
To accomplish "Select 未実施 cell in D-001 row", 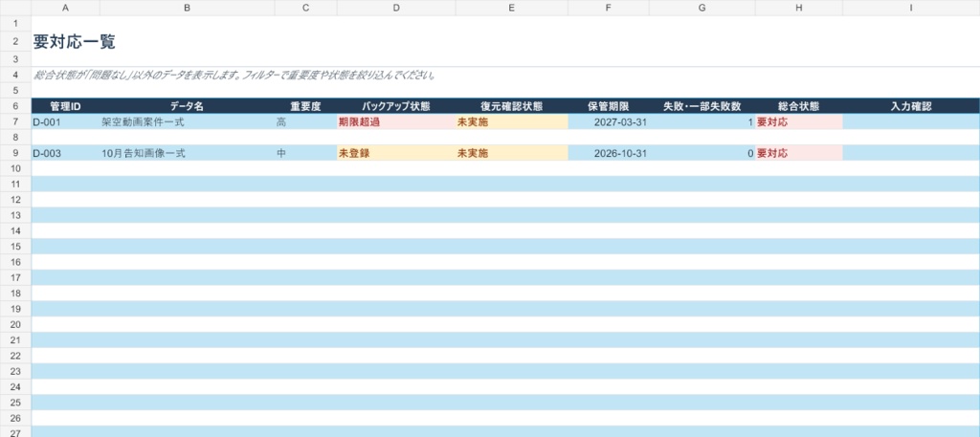I will tap(512, 121).
